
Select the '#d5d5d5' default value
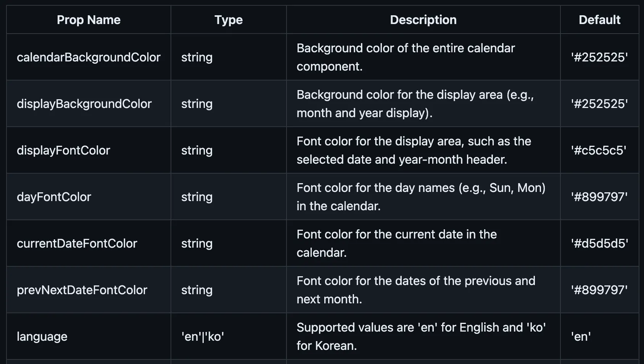[x=599, y=243]
